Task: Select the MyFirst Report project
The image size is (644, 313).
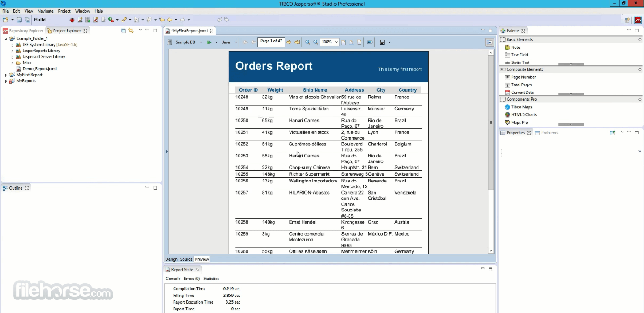Action: pyautogui.click(x=26, y=75)
